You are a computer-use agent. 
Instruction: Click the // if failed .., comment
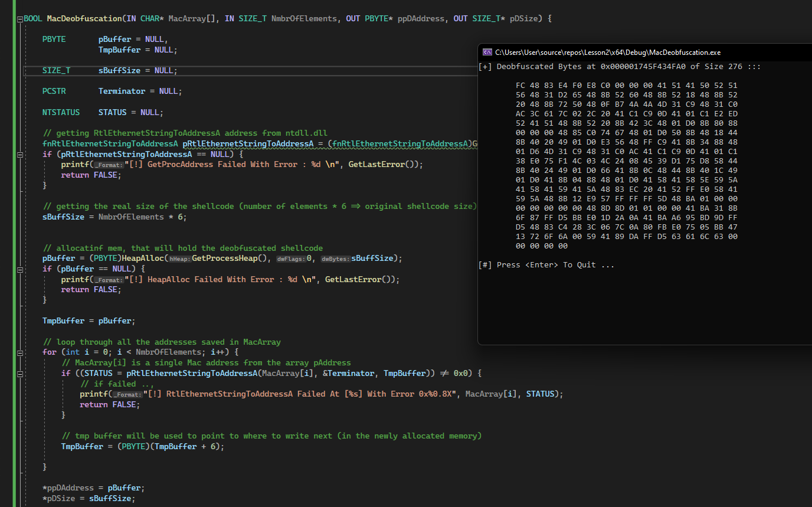(x=117, y=384)
